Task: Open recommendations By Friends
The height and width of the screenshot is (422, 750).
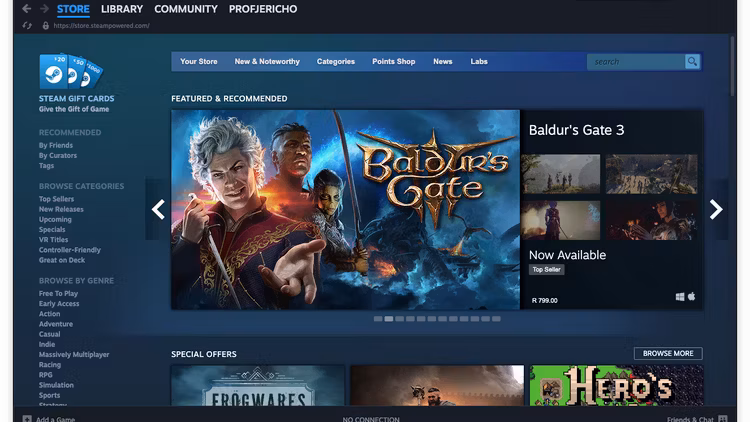Action: click(56, 145)
